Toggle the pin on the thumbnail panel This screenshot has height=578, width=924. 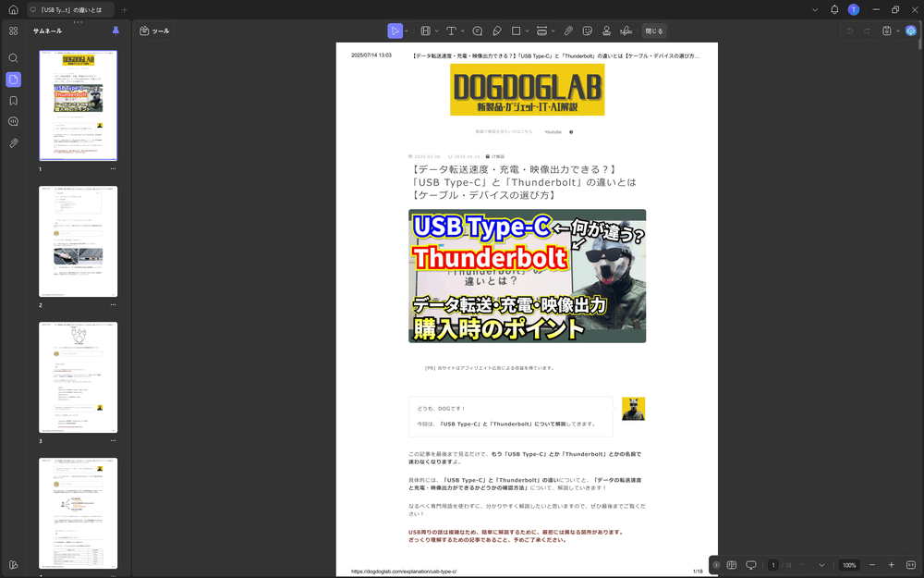pos(115,31)
